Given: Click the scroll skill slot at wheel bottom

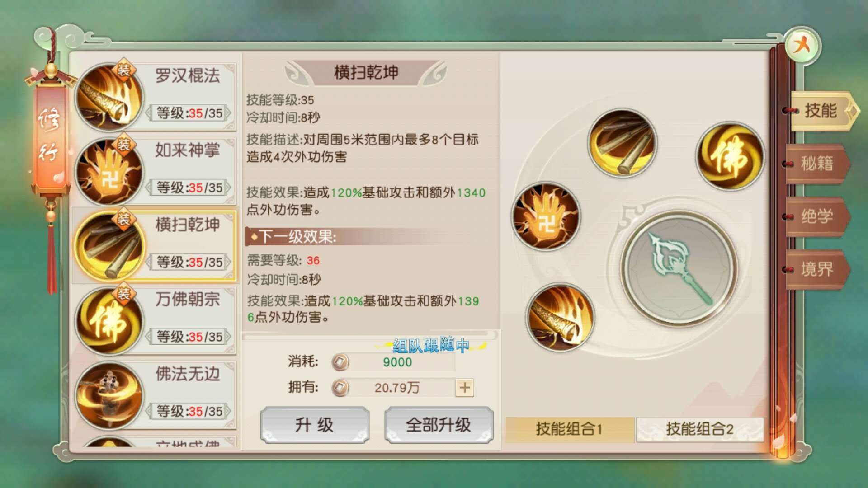Looking at the screenshot, I should [x=560, y=317].
